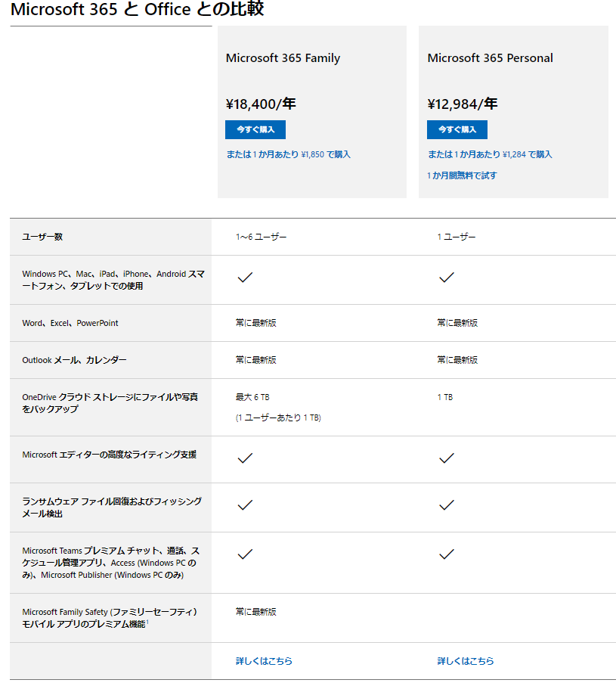Click Personal checkmark in Microsoft エディター row
This screenshot has width=616, height=686.
pyautogui.click(x=446, y=458)
